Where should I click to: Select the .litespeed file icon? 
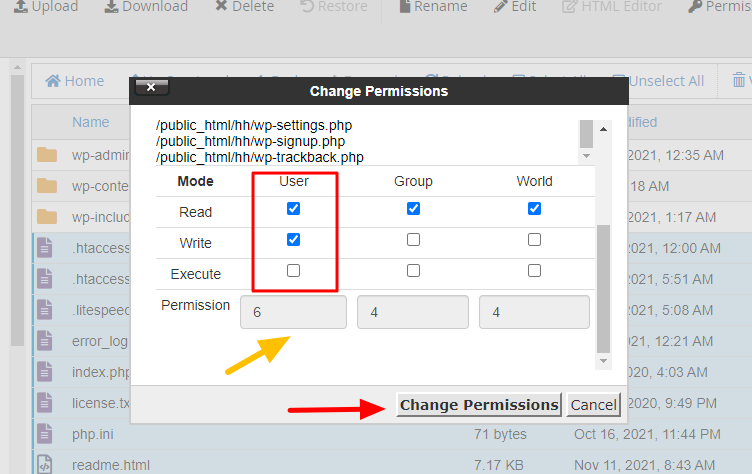(x=45, y=310)
